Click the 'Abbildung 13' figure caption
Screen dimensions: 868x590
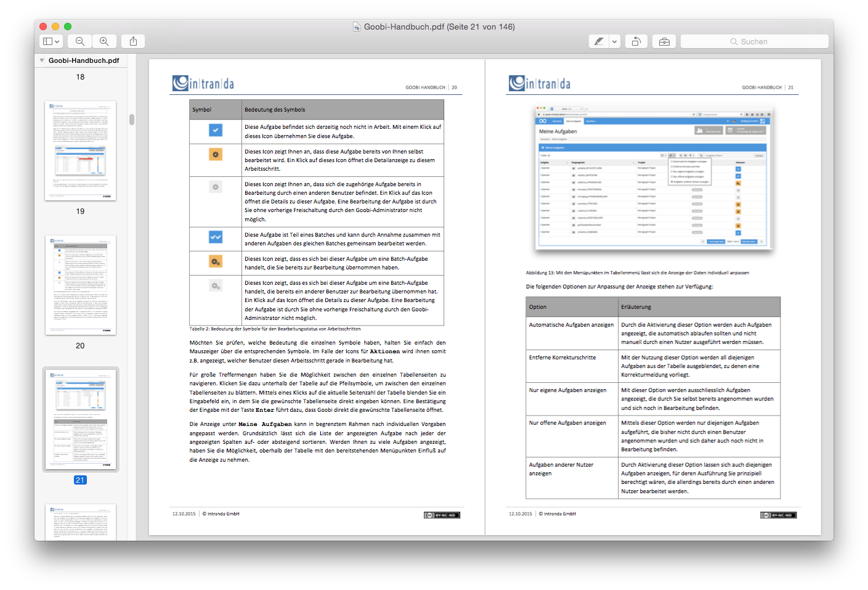pyautogui.click(x=638, y=272)
